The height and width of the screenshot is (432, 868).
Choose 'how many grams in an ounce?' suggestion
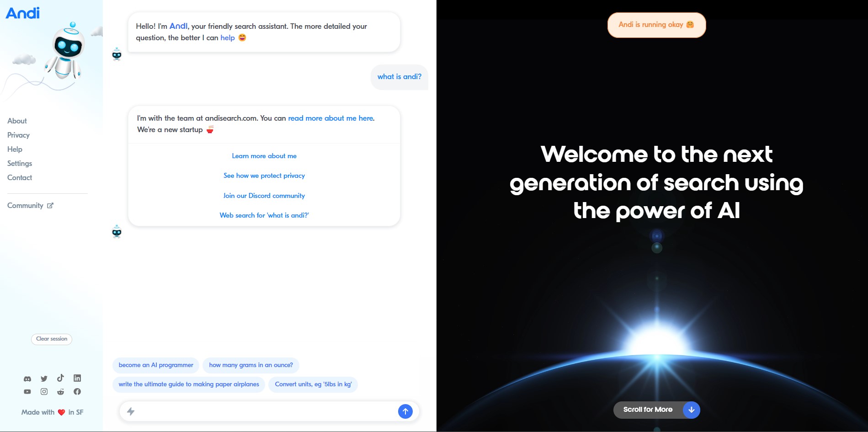pyautogui.click(x=251, y=365)
